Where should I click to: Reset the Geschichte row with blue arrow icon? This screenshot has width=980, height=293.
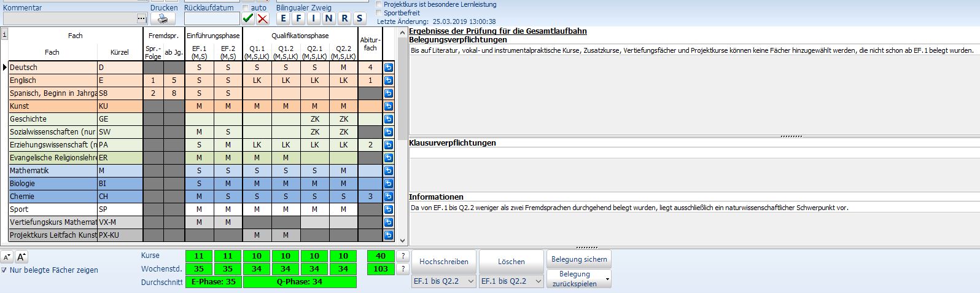[x=389, y=119]
